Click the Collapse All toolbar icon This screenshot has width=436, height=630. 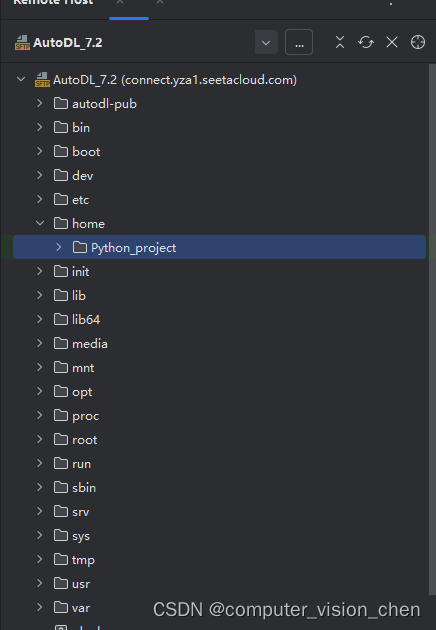[340, 42]
